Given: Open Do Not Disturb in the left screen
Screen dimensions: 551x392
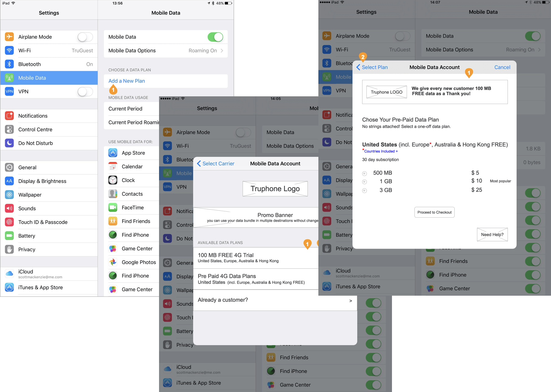Looking at the screenshot, I should tap(49, 143).
